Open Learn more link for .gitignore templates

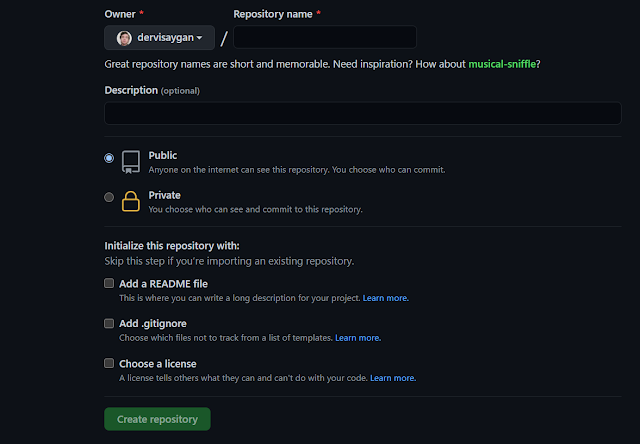point(358,338)
